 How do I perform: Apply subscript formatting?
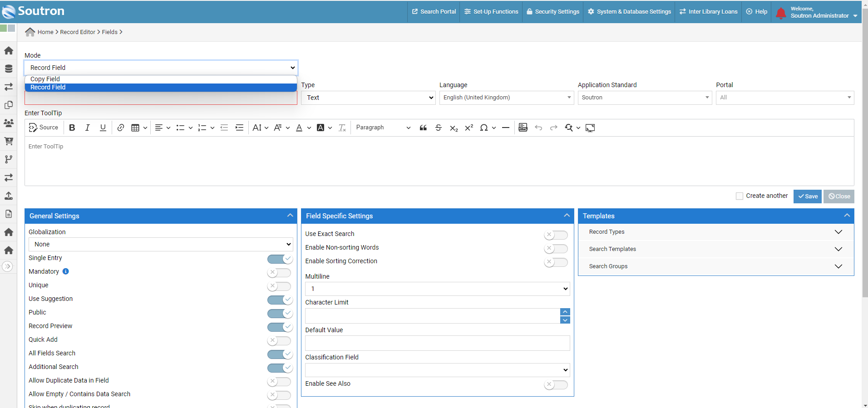point(454,128)
